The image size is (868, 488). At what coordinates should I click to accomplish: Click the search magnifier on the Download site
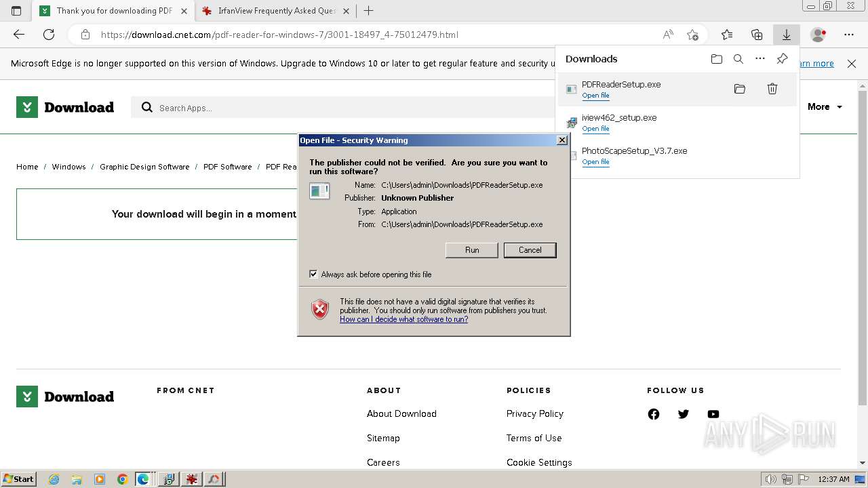click(146, 107)
